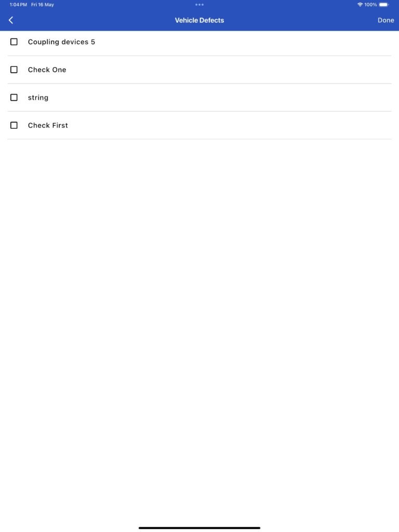399x532 pixels.
Task: Go back using the left chevron
Action: pyautogui.click(x=11, y=20)
